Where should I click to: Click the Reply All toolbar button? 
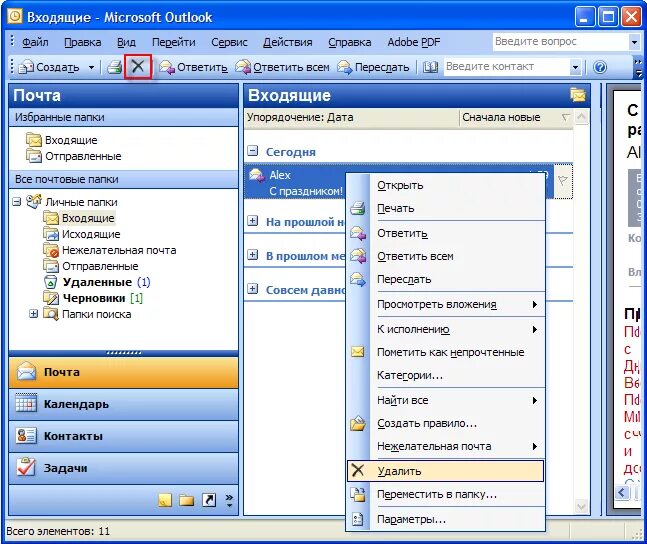click(x=282, y=67)
